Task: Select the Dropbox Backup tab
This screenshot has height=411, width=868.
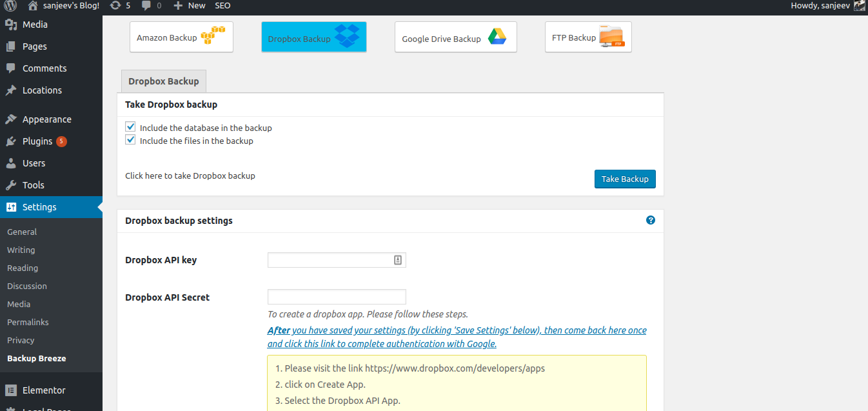Action: [x=164, y=81]
